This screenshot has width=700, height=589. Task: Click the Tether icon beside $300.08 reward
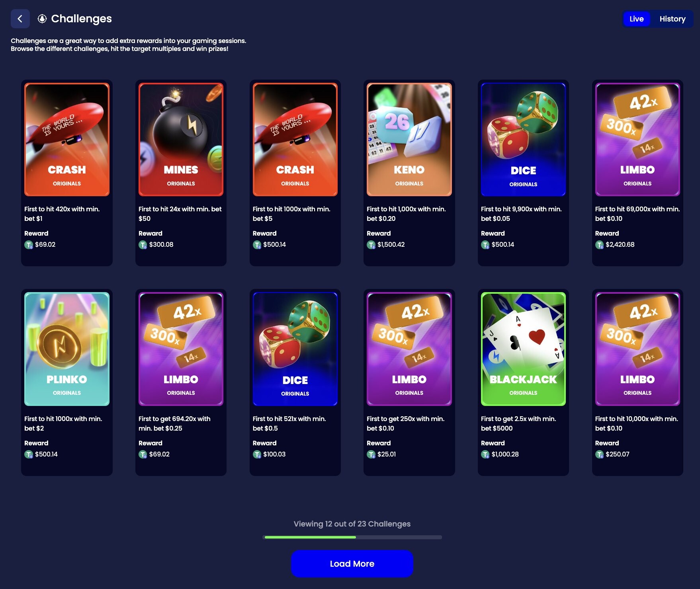[x=143, y=245]
